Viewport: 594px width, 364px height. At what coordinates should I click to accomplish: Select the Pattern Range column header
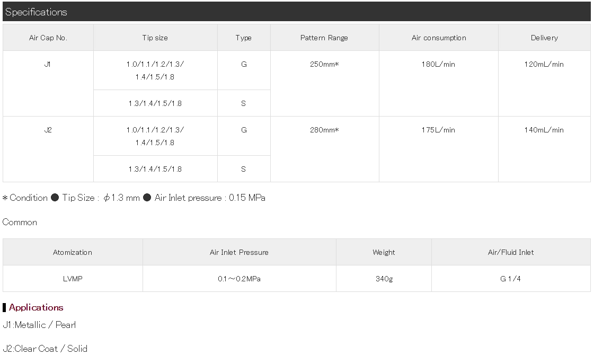(x=324, y=38)
